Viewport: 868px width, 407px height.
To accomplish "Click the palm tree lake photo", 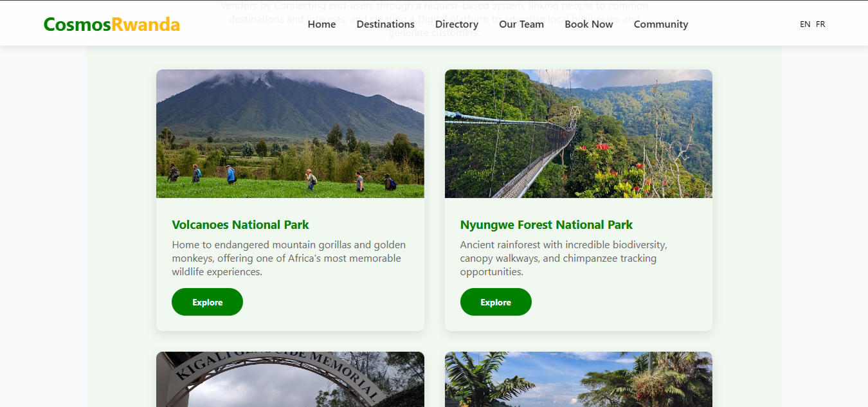I will tap(578, 379).
